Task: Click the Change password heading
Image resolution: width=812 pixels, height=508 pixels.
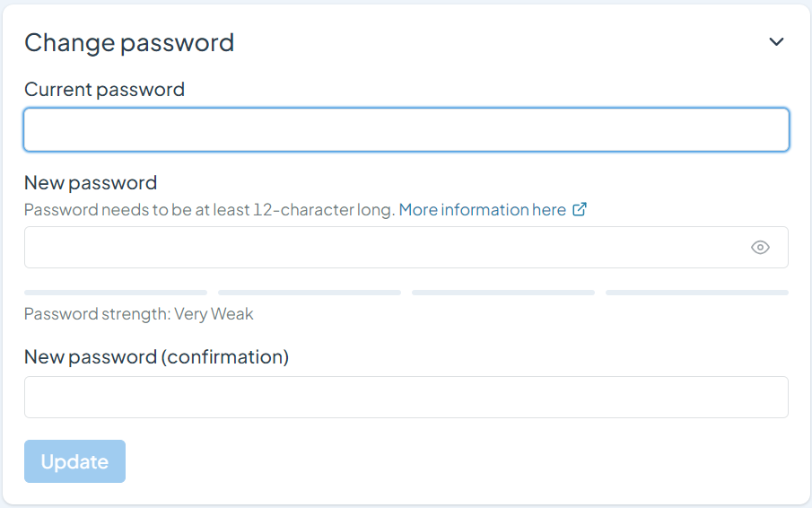Action: click(129, 42)
